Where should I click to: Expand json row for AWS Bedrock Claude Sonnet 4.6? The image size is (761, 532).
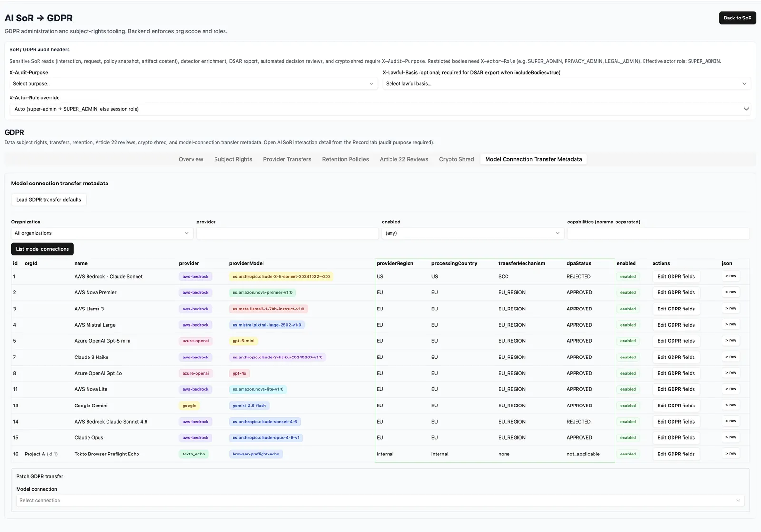pos(731,421)
